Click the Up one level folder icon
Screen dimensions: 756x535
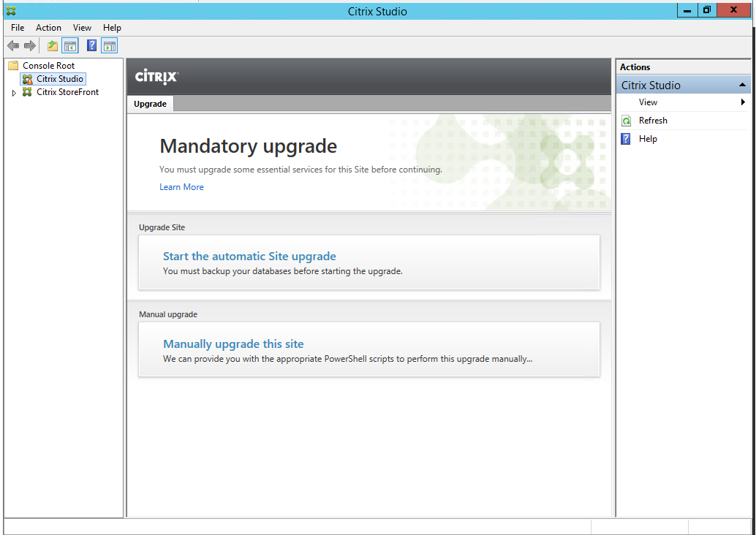click(x=53, y=46)
